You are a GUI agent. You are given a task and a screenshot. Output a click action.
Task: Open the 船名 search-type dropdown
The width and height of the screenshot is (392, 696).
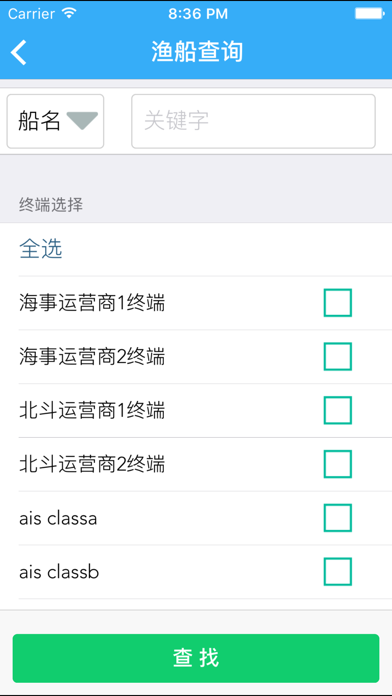(x=55, y=121)
